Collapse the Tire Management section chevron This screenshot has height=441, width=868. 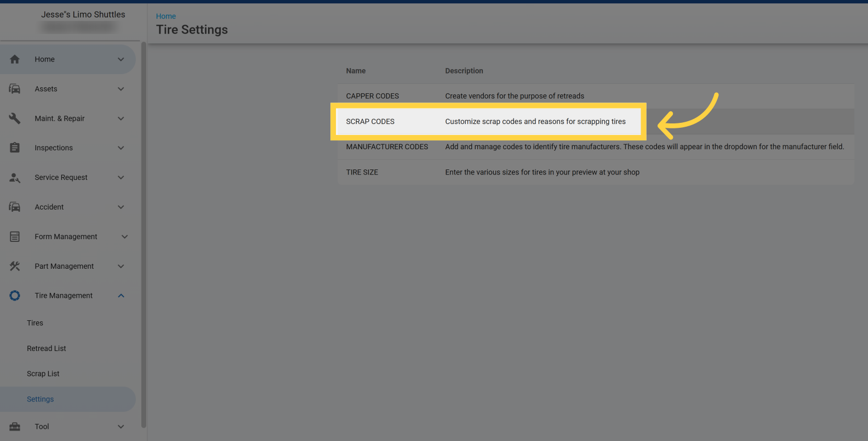(x=121, y=296)
